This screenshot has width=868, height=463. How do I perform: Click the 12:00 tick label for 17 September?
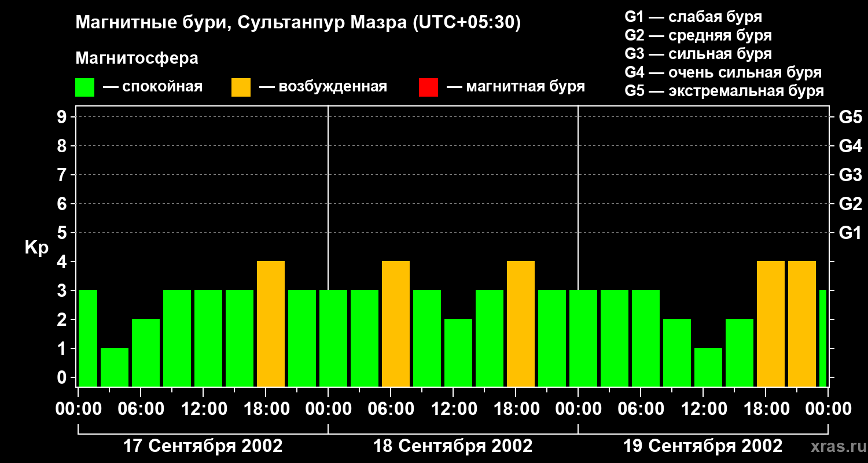[x=203, y=409]
